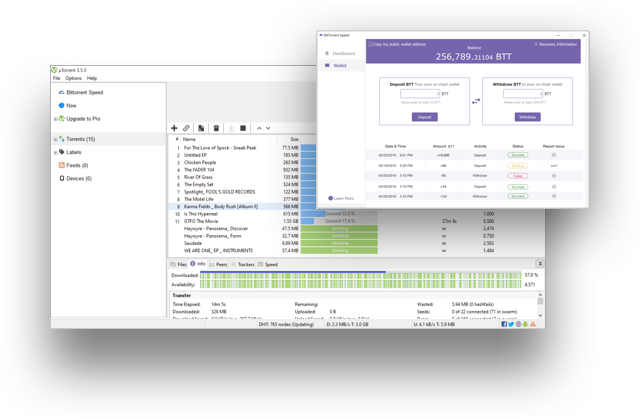Click uTorrent logo in title bar

pyautogui.click(x=54, y=70)
